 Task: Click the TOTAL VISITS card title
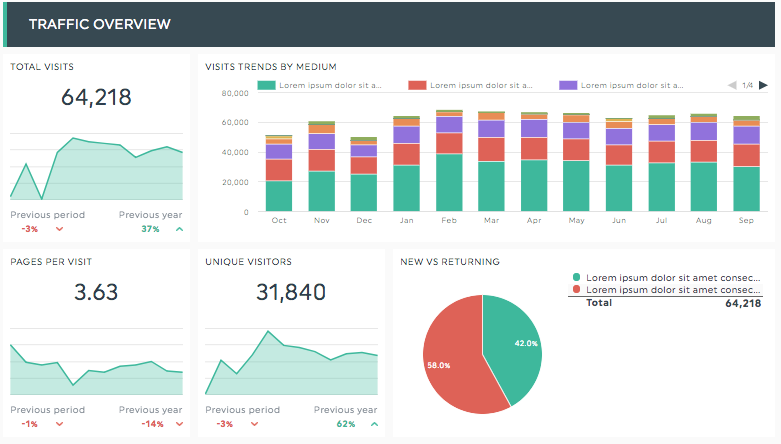(42, 67)
